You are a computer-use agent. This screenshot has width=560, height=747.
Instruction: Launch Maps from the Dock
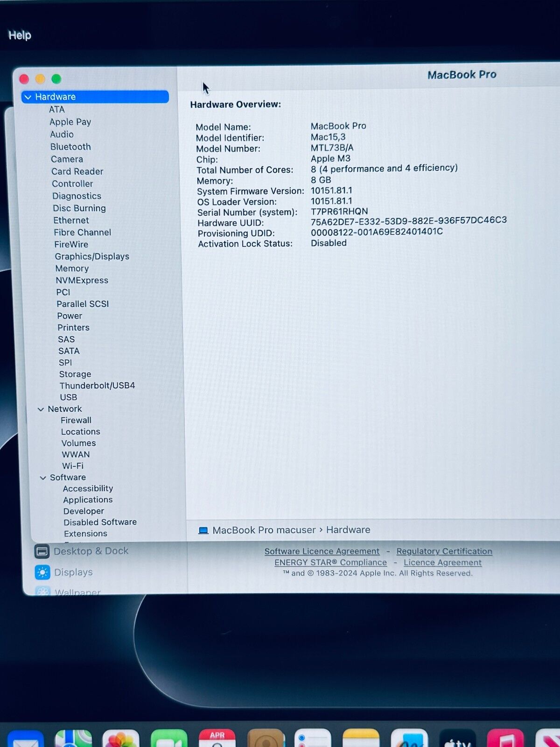click(73, 739)
